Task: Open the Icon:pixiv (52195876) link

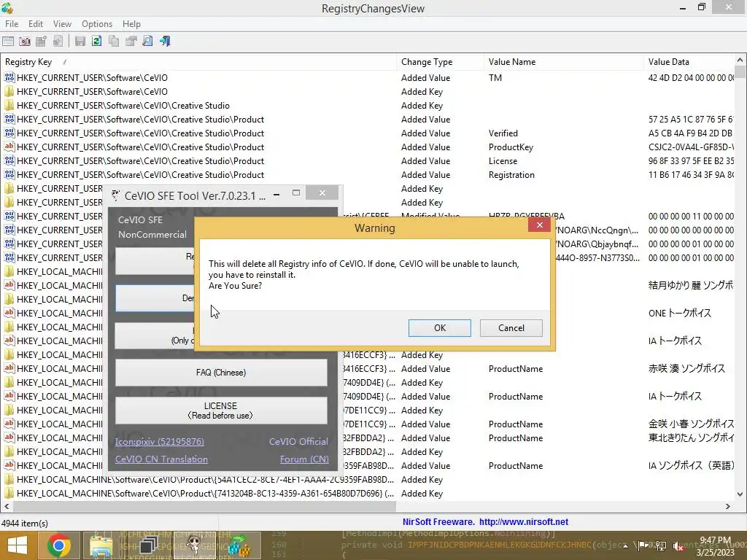Action: pos(160,441)
